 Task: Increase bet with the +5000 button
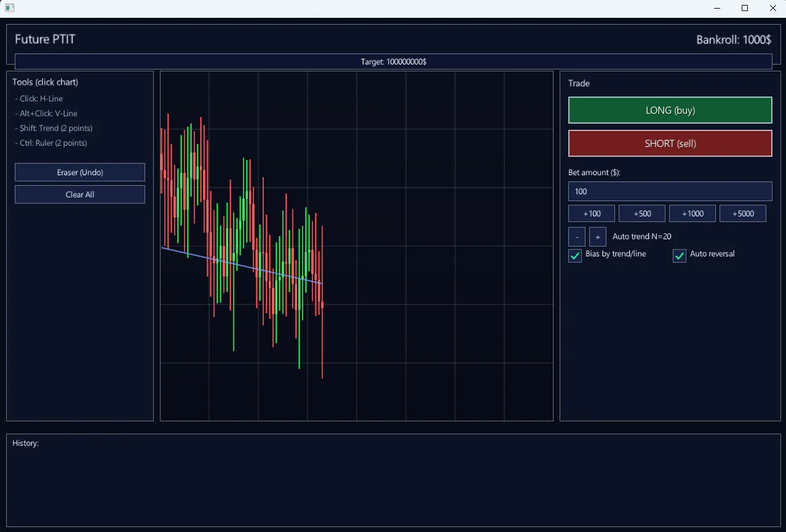[x=743, y=213]
